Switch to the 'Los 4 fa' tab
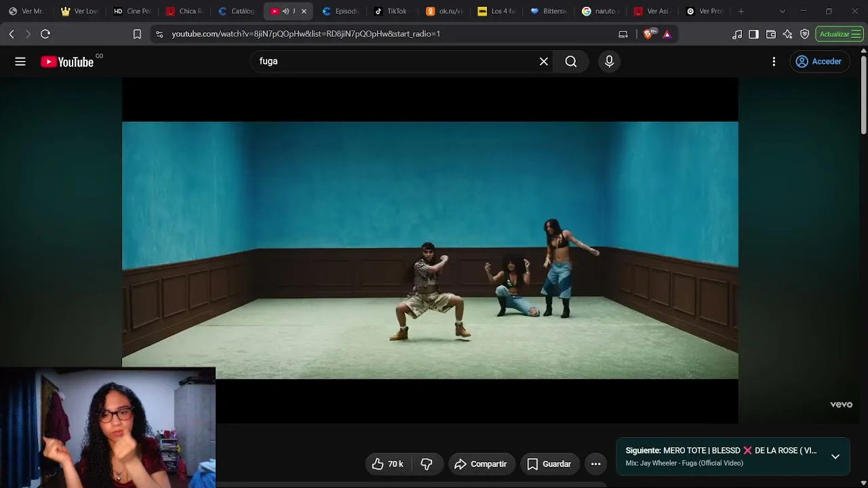Image resolution: width=868 pixels, height=488 pixels. [x=497, y=11]
